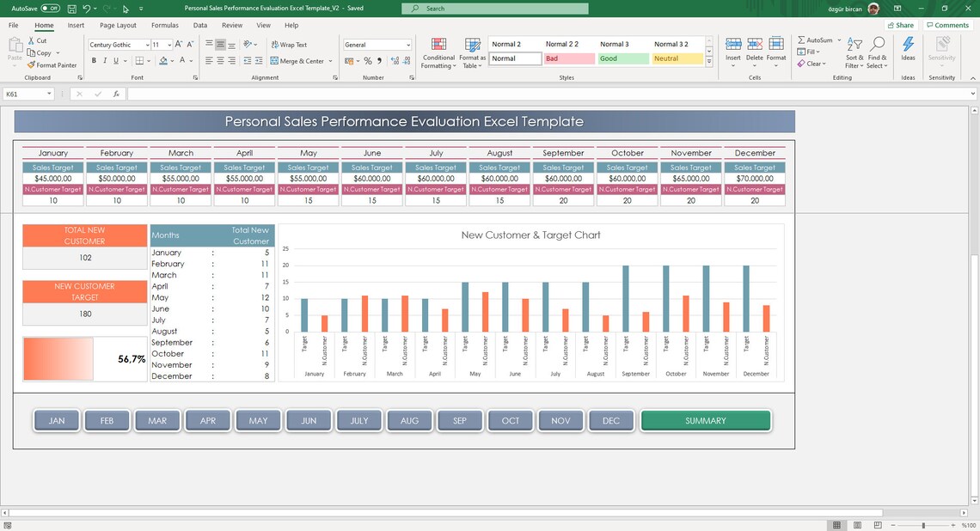Click the Borders icon
Screen dimensions: 980x531
pos(139,61)
